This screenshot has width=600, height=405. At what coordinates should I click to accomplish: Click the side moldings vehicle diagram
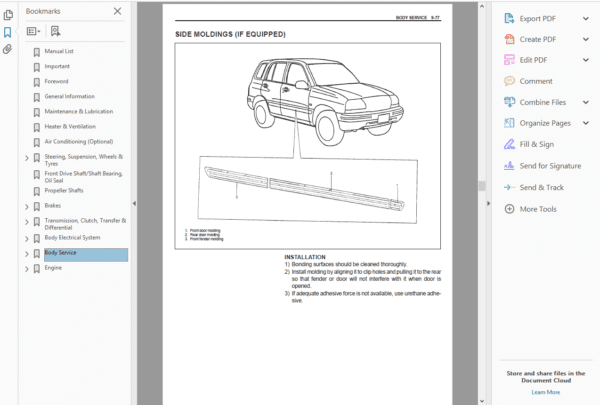308,146
